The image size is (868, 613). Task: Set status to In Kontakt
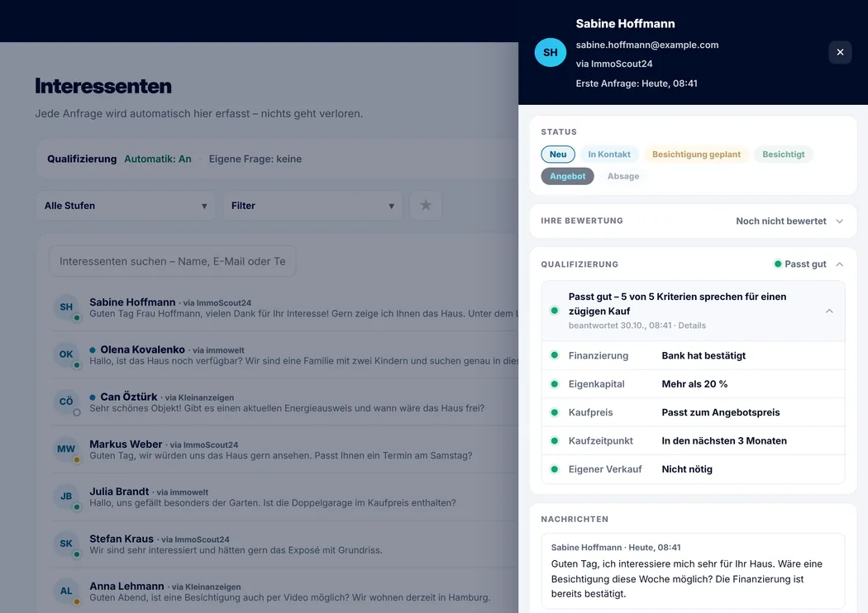pos(609,154)
